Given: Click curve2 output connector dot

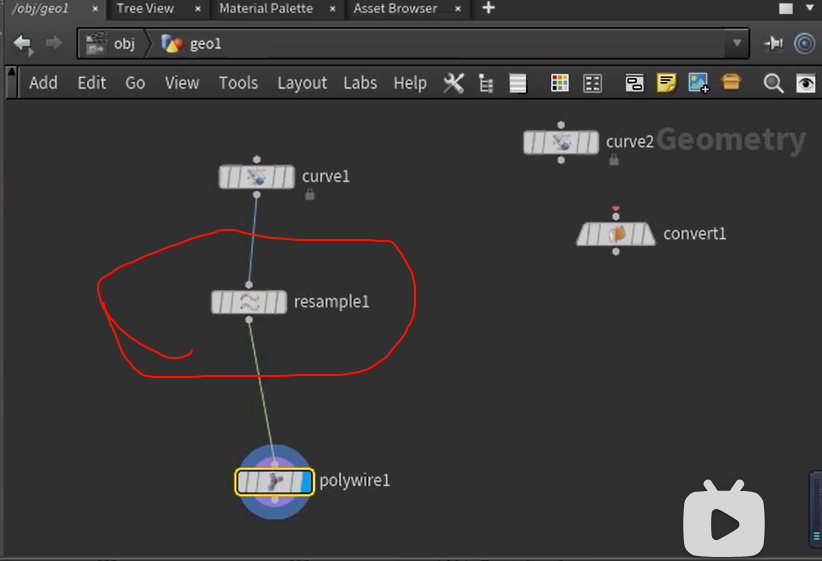Looking at the screenshot, I should [x=561, y=160].
